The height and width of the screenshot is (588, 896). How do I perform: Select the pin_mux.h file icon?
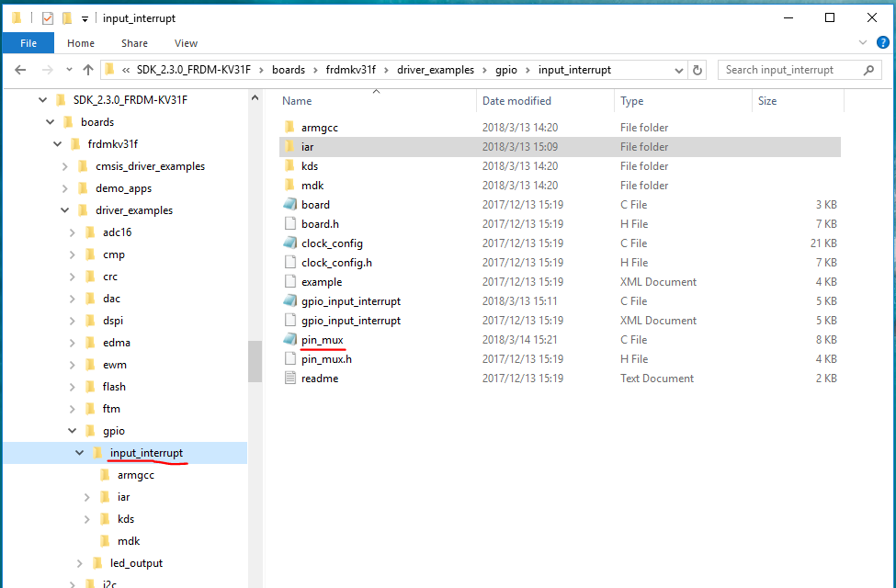tap(290, 359)
